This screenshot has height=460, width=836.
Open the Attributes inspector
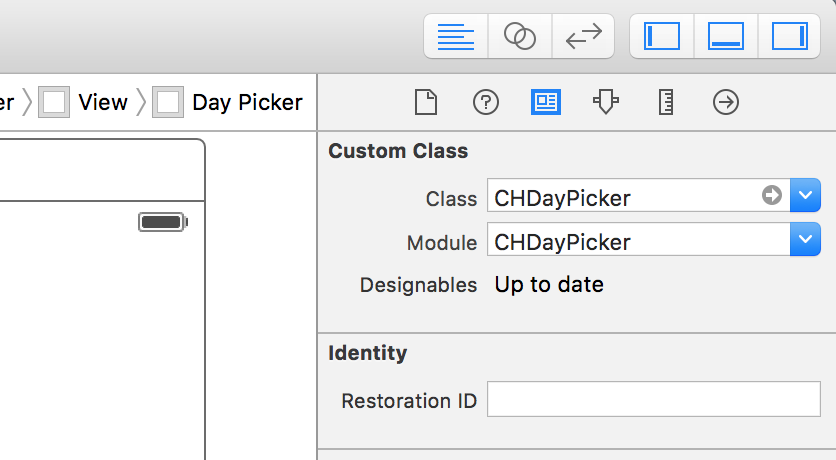pos(606,102)
